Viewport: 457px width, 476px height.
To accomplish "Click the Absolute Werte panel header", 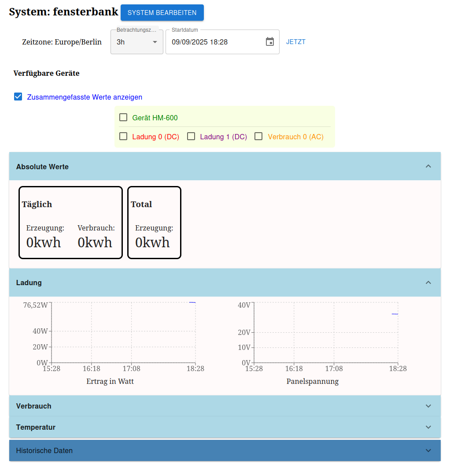I will click(42, 167).
